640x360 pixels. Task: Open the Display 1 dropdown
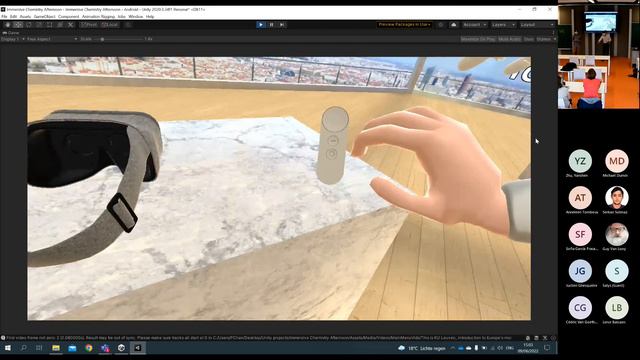[x=13, y=39]
